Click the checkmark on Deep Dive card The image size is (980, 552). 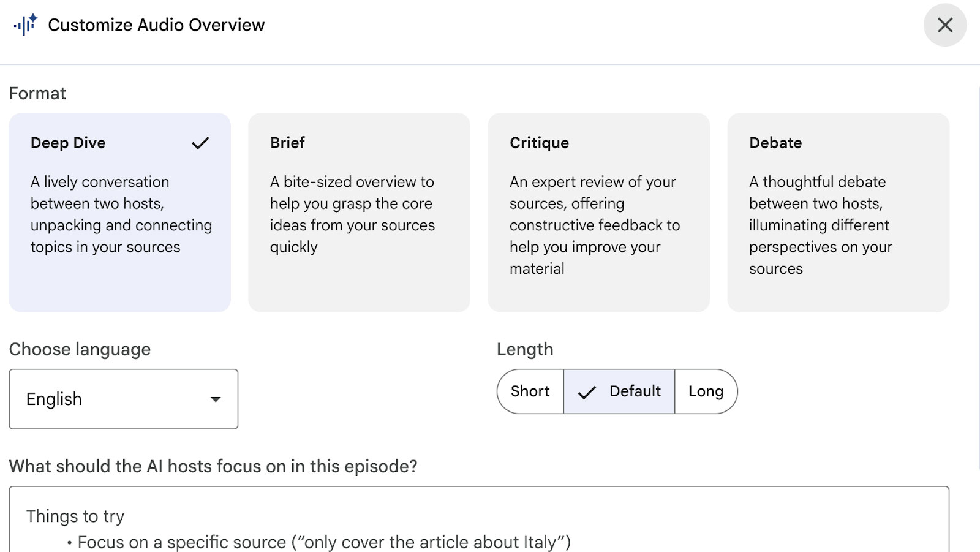tap(200, 143)
